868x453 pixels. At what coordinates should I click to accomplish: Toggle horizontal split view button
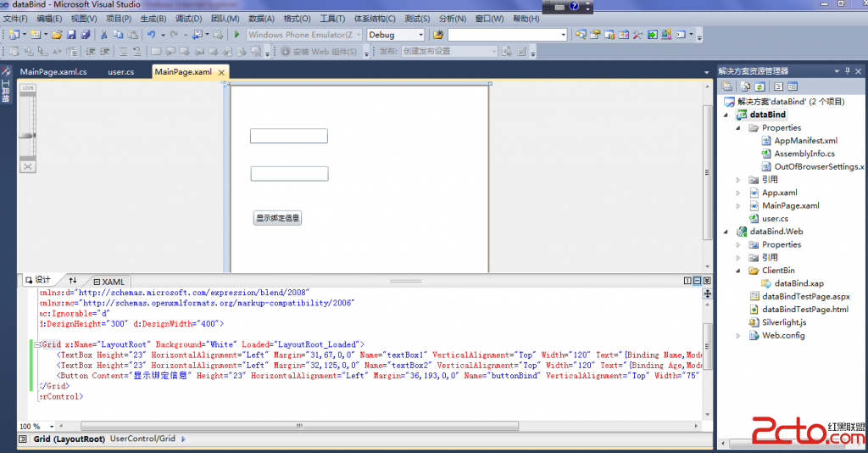(x=697, y=281)
